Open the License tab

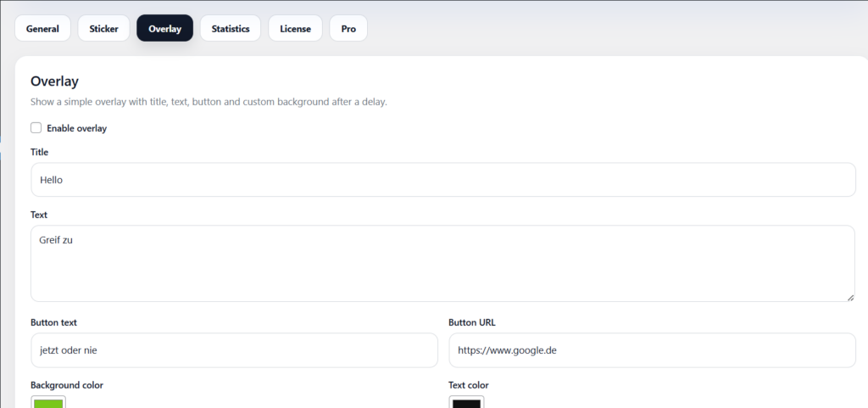pos(295,28)
